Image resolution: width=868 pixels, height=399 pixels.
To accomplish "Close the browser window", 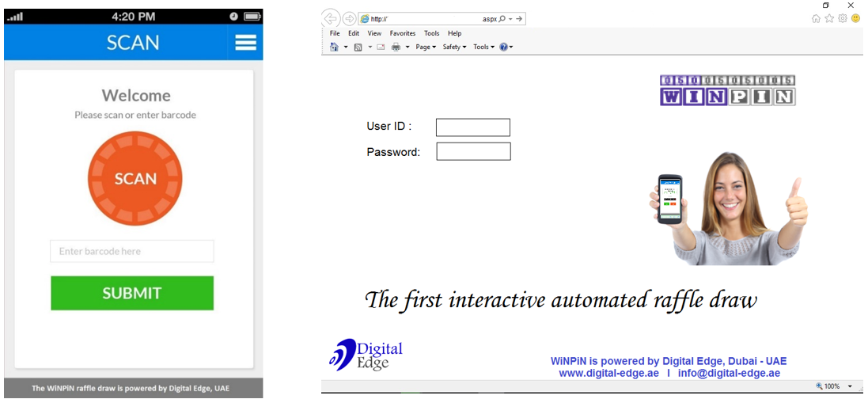I will pos(851,5).
